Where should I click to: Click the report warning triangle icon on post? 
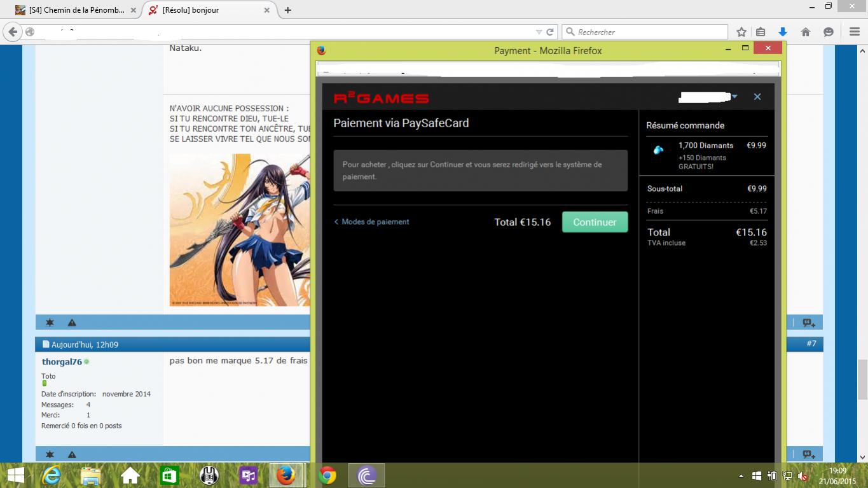pos(72,323)
